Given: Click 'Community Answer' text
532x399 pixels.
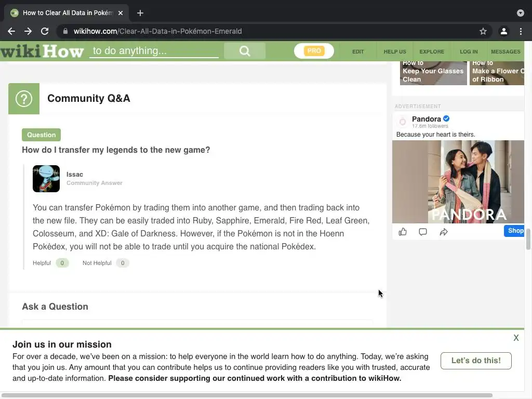Looking at the screenshot, I should pos(95,183).
